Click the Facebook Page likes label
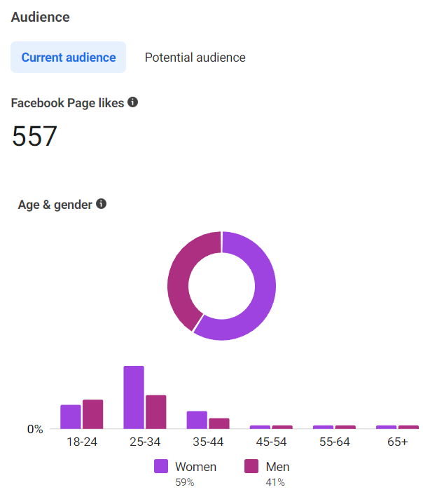The width and height of the screenshot is (423, 504). (x=67, y=103)
